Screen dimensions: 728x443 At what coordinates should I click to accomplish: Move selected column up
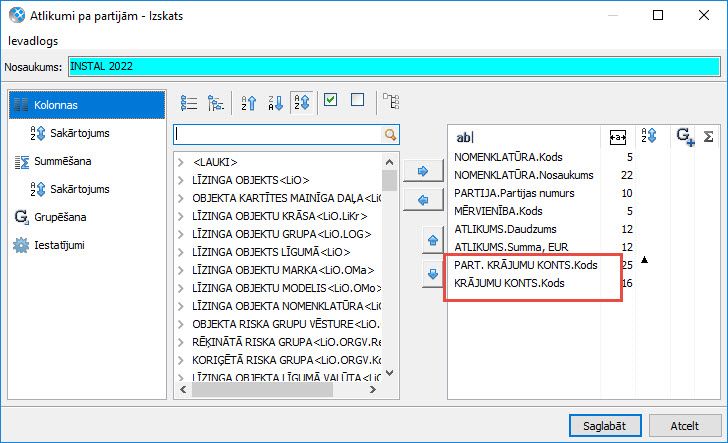pyautogui.click(x=433, y=241)
